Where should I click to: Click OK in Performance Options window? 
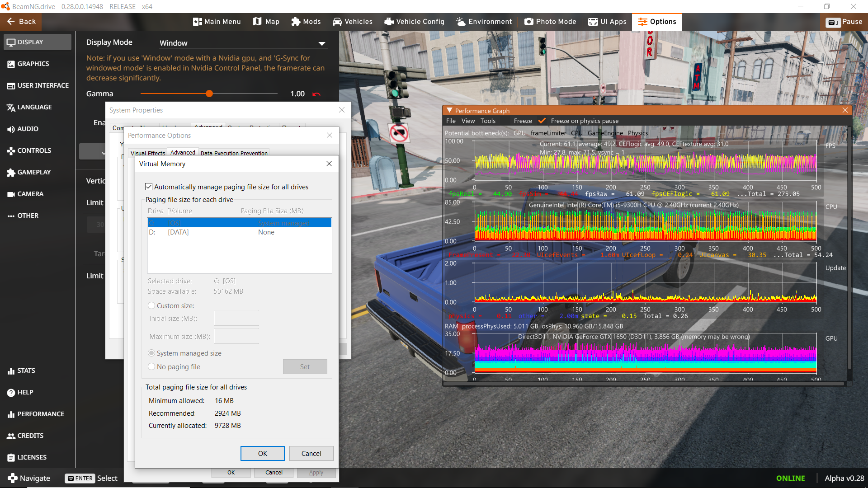coord(231,473)
